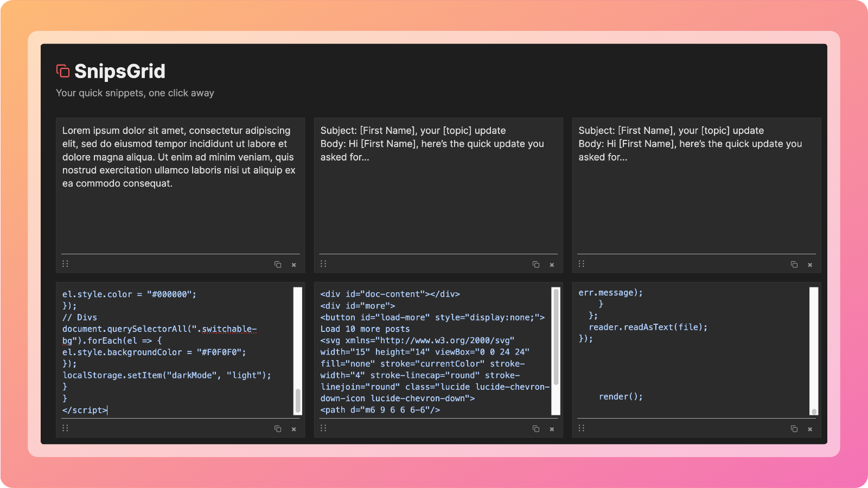Copy the file reader snippet
The image size is (868, 488).
click(794, 428)
